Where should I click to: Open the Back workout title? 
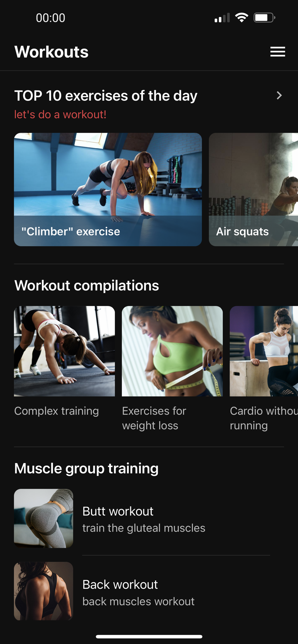click(120, 584)
